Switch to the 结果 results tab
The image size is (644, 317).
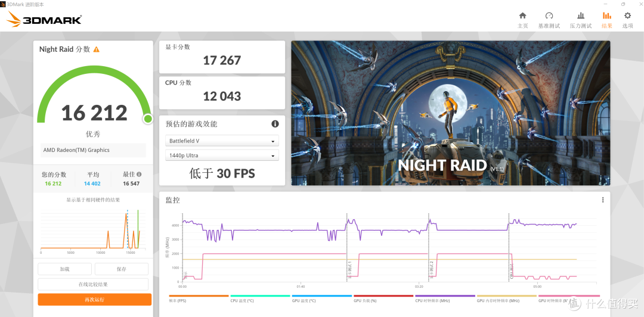pos(606,20)
